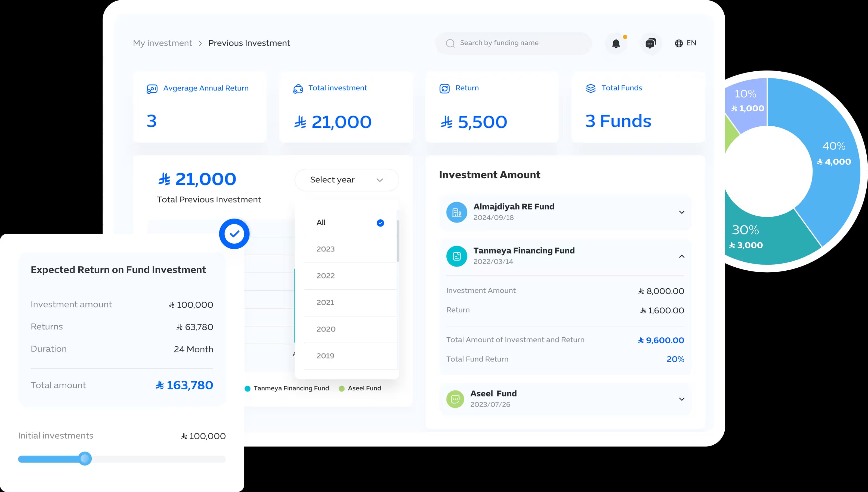Expand the Aseel Fund row chevron
The height and width of the screenshot is (492, 868).
pos(682,399)
